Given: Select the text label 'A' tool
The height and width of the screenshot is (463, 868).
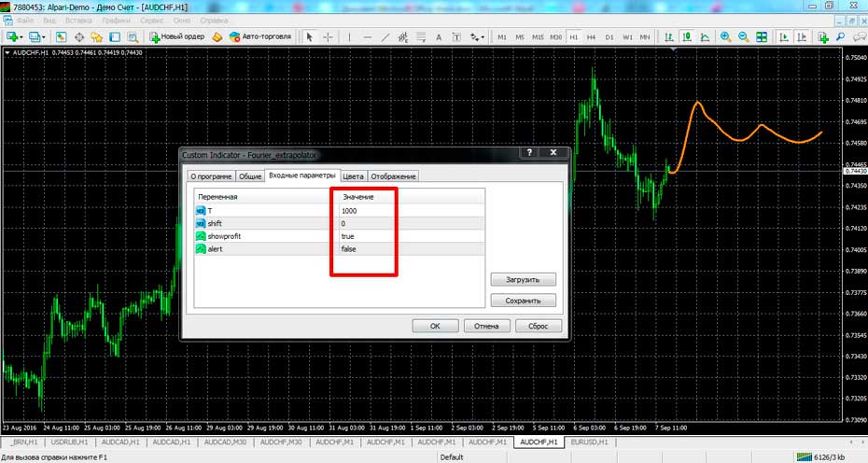Looking at the screenshot, I should click(438, 36).
